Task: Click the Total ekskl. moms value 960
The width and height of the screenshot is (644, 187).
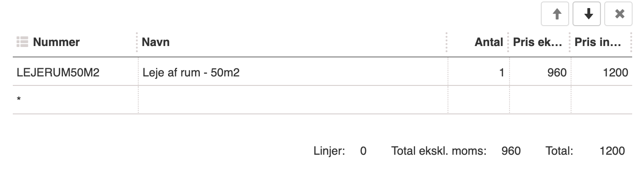Action: 511,151
